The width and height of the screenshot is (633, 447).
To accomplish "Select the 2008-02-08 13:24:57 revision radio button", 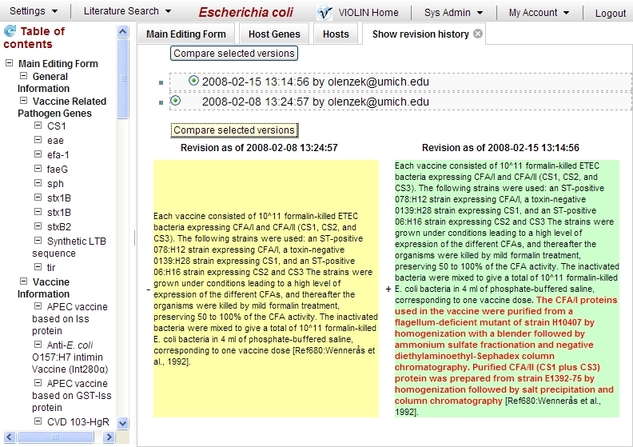I will (176, 100).
